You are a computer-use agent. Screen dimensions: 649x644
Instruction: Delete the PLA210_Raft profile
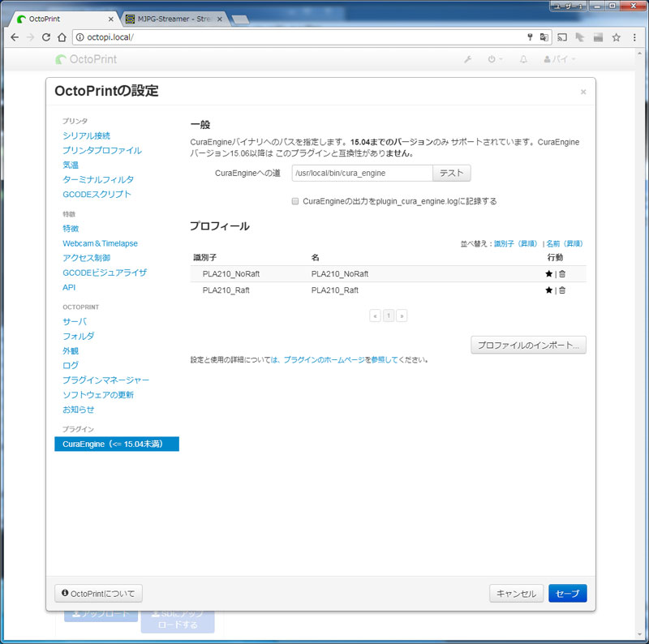click(562, 290)
